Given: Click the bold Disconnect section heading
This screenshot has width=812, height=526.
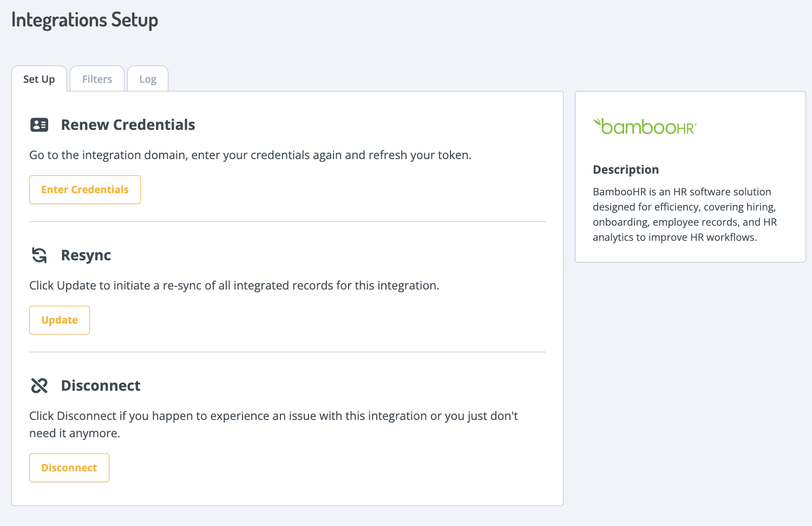Looking at the screenshot, I should coord(101,385).
